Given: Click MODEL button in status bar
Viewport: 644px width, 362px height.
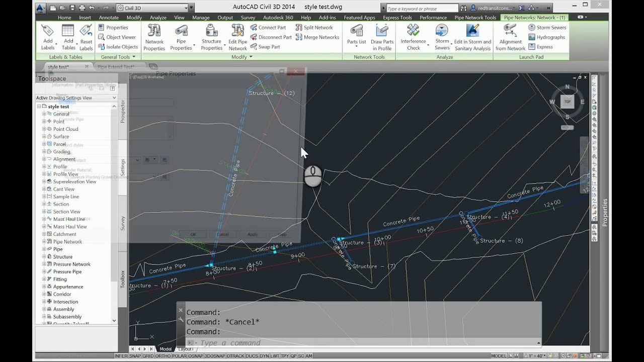Looking at the screenshot, I should [499, 356].
